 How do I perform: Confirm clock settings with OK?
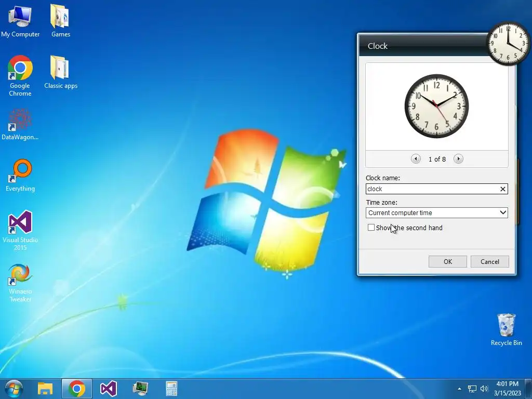point(447,262)
